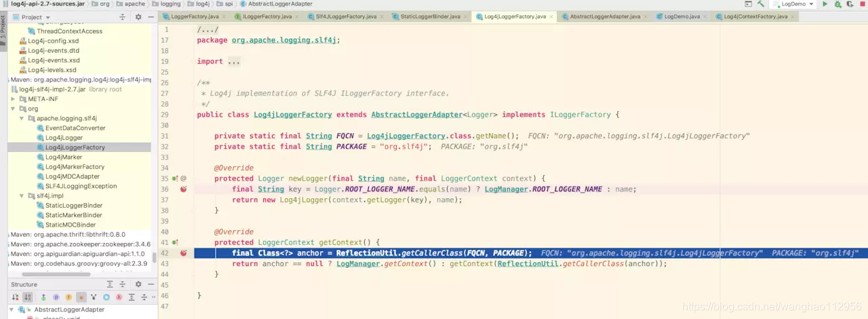Open the Project view selector dropdown
868x319 pixels.
click(32, 17)
